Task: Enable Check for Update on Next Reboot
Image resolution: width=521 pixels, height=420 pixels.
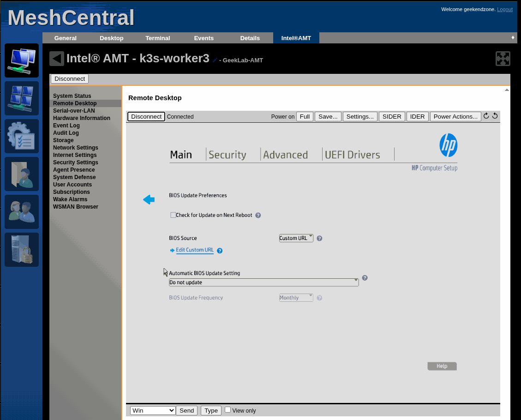Action: pyautogui.click(x=173, y=215)
